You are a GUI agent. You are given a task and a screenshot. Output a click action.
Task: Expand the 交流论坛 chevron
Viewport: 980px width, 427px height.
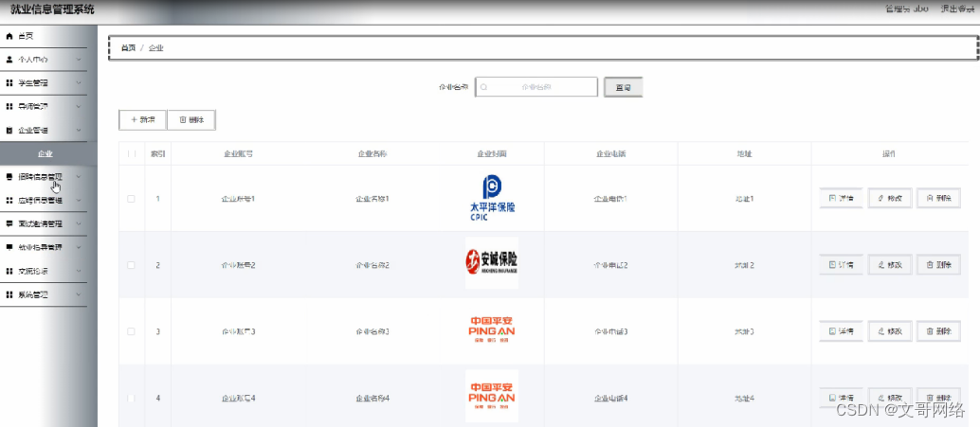pos(79,271)
